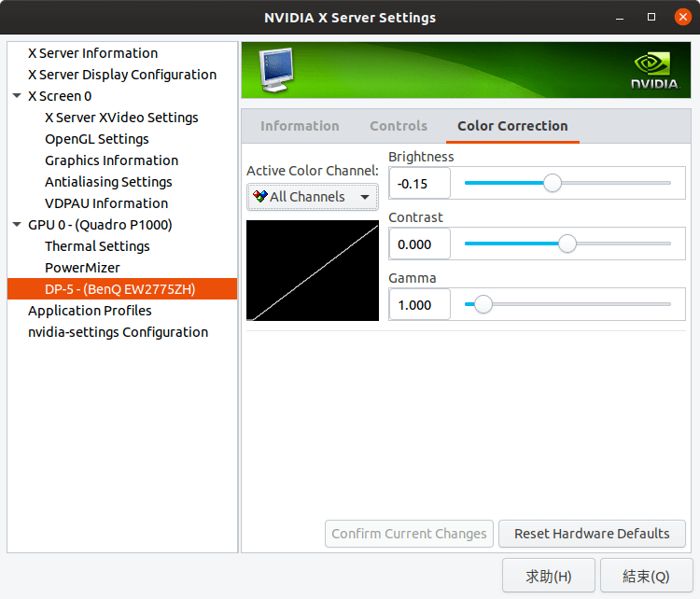Image resolution: width=700 pixels, height=599 pixels.
Task: Collapse the GPU 0 Quadro P1000 node
Action: tap(17, 225)
